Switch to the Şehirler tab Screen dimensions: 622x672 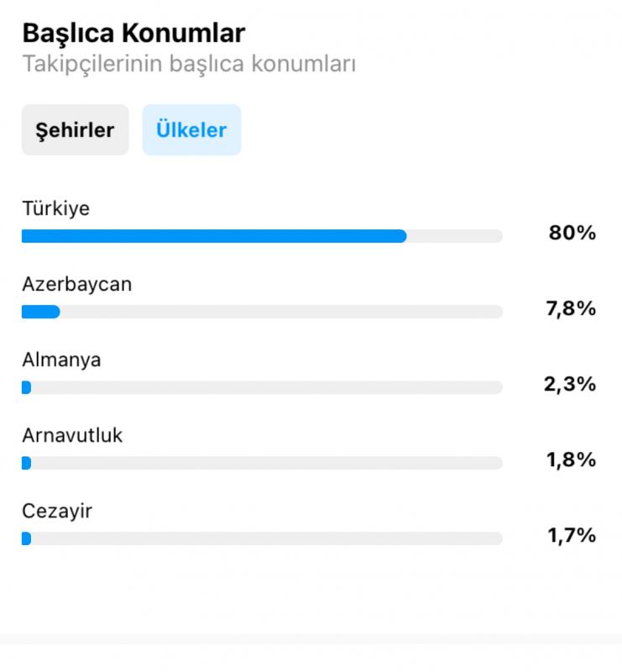[x=76, y=130]
